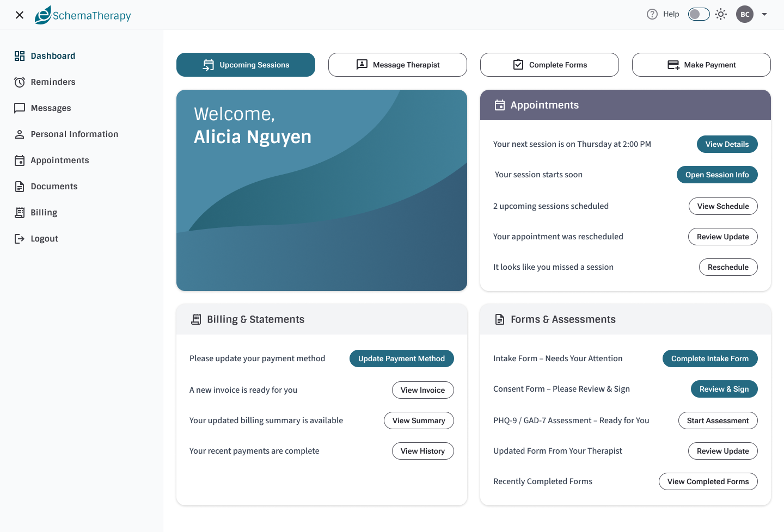Click Start Assessment button
The image size is (784, 532).
pyautogui.click(x=718, y=420)
